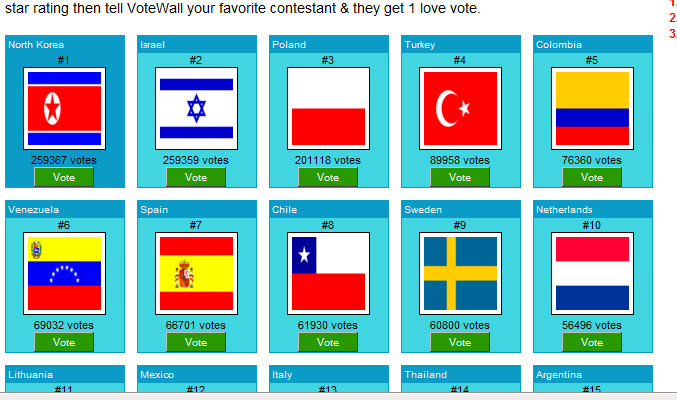
Task: Open the Colombia flag thumbnail
Action: tap(592, 108)
